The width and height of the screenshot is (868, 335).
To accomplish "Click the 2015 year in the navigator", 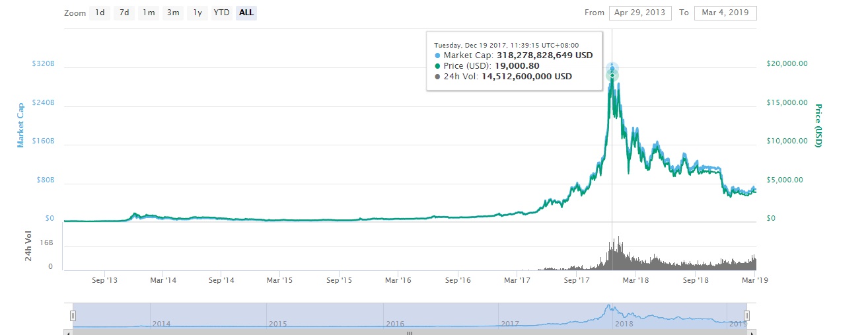I will [278, 324].
